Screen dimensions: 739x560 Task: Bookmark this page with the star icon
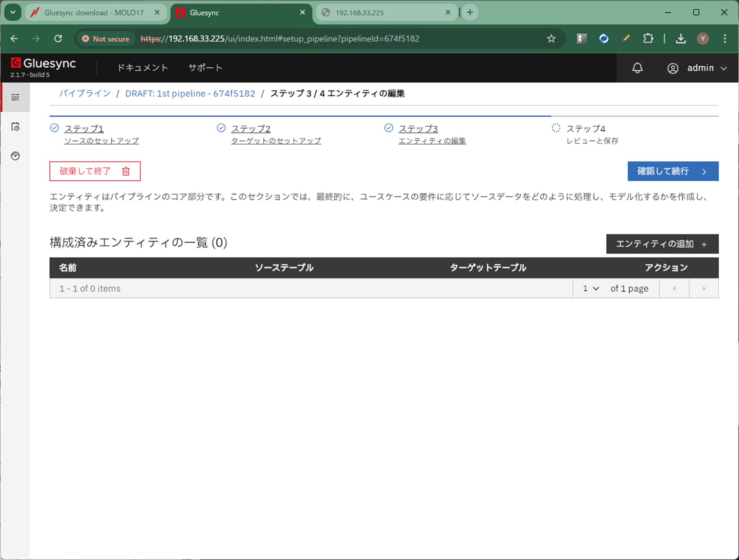tap(551, 39)
